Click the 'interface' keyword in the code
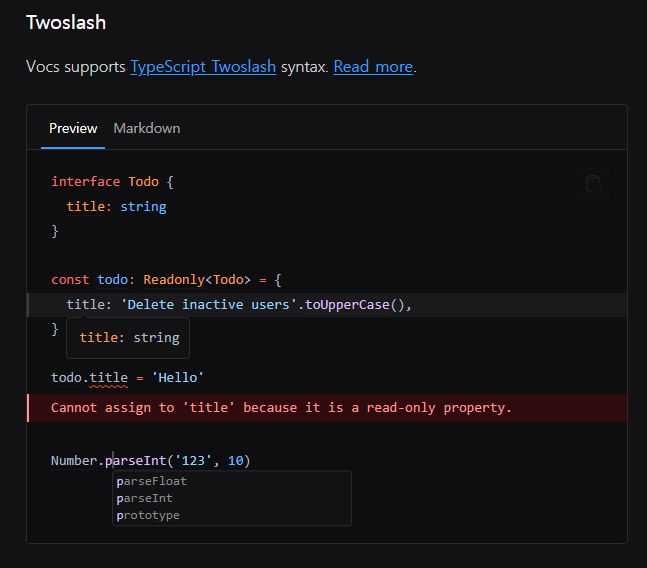This screenshot has width=647, height=568. [86, 181]
